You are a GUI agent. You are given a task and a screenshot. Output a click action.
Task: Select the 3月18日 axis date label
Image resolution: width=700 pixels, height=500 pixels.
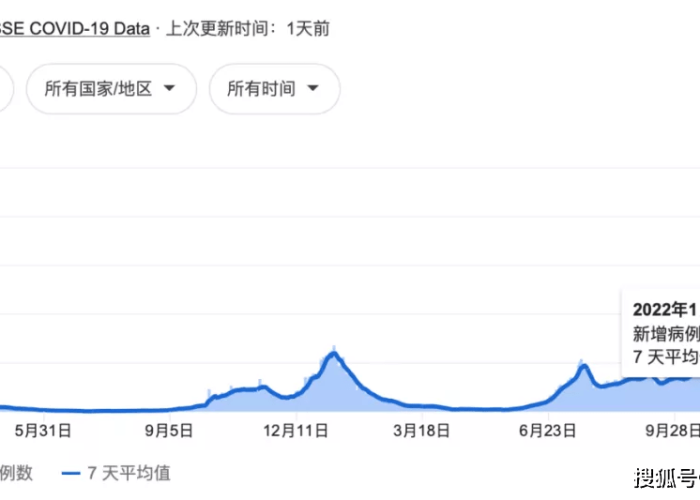click(x=421, y=431)
